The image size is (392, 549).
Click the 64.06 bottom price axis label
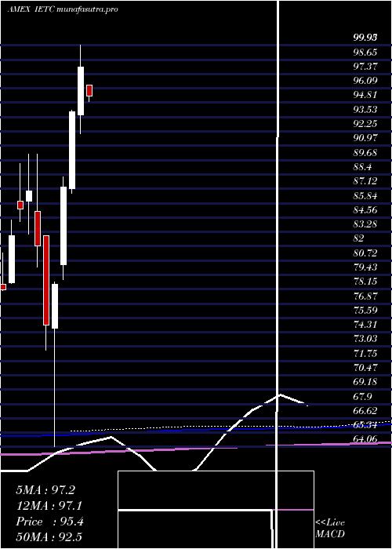pos(365,439)
